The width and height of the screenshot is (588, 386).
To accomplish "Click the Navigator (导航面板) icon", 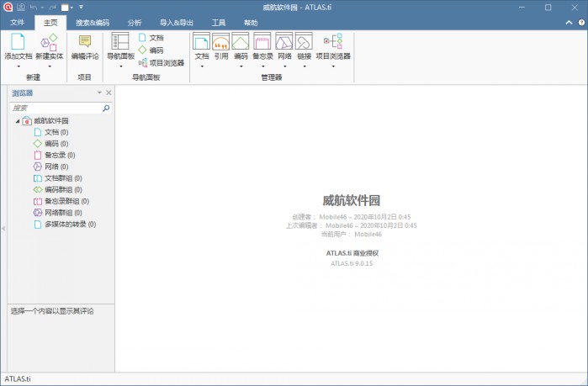I will (120, 41).
